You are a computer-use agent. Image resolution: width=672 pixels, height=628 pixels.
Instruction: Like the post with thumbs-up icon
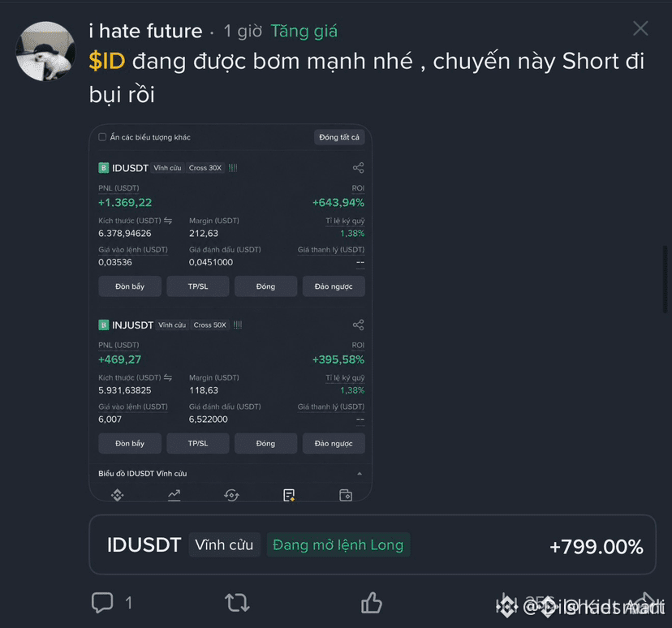pos(371,602)
